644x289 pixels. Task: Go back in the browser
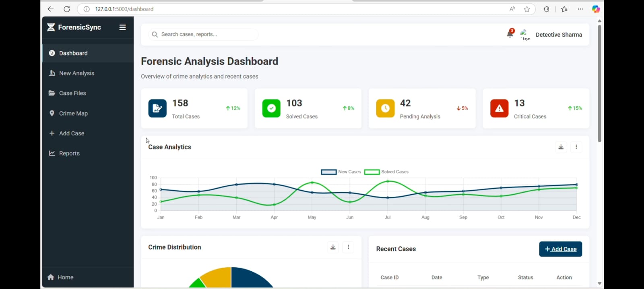click(x=50, y=9)
